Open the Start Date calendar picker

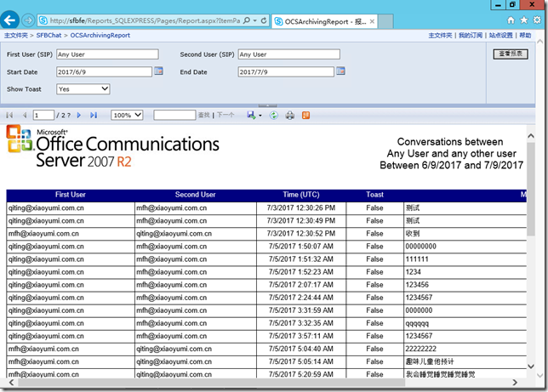point(158,71)
